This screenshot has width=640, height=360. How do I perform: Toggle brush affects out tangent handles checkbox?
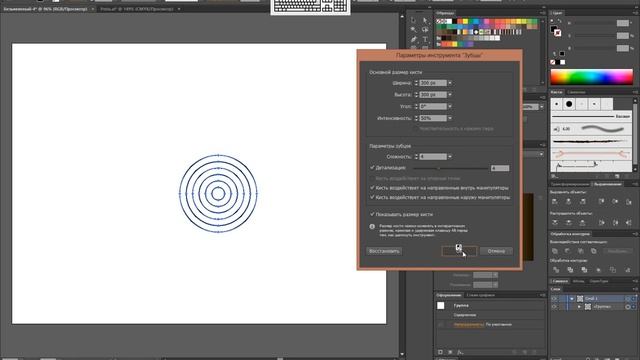372,197
